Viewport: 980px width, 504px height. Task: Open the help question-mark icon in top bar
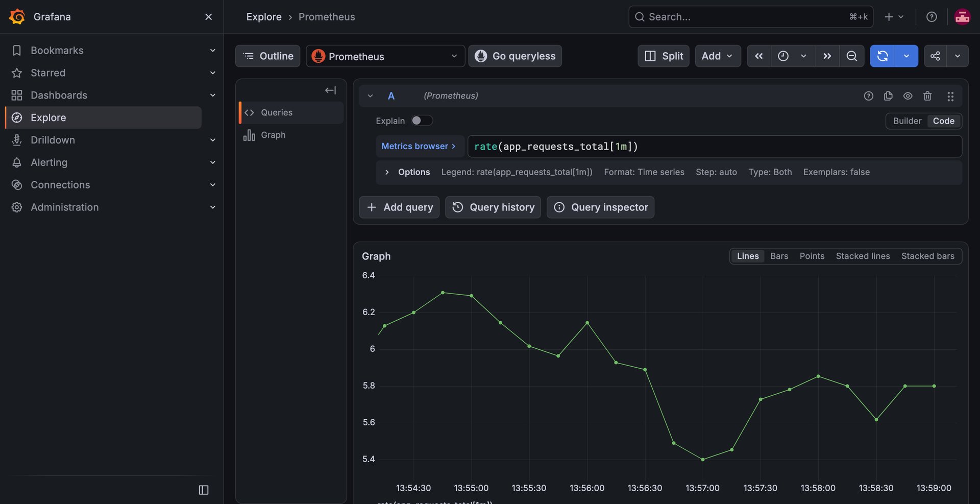(x=932, y=17)
